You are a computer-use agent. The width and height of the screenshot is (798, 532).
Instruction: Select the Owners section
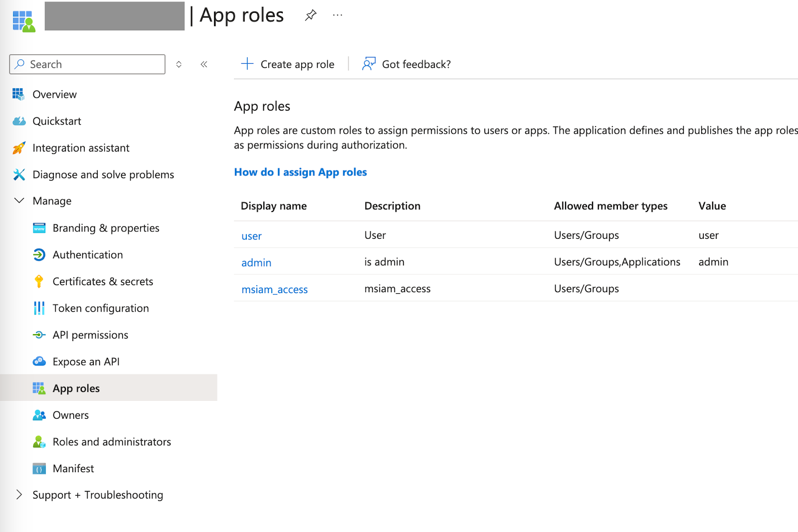[70, 415]
